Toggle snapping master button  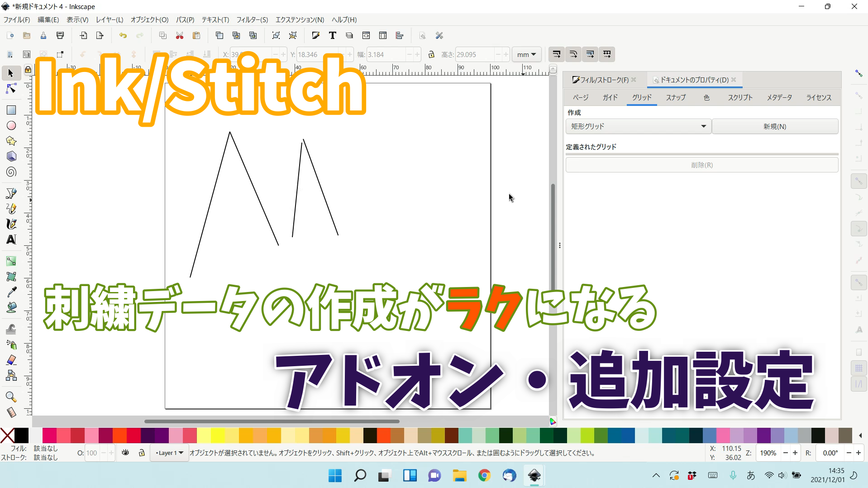pyautogui.click(x=858, y=73)
